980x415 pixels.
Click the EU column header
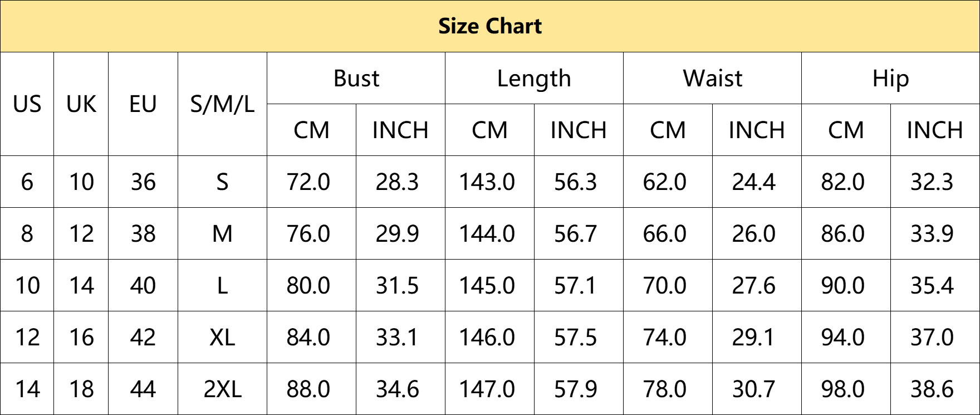click(x=143, y=104)
